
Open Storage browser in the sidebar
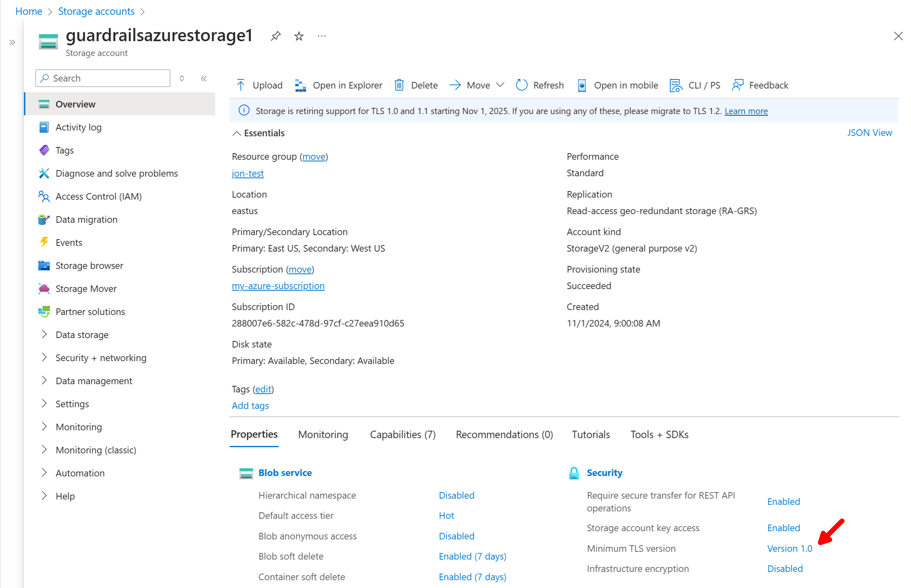pyautogui.click(x=89, y=265)
